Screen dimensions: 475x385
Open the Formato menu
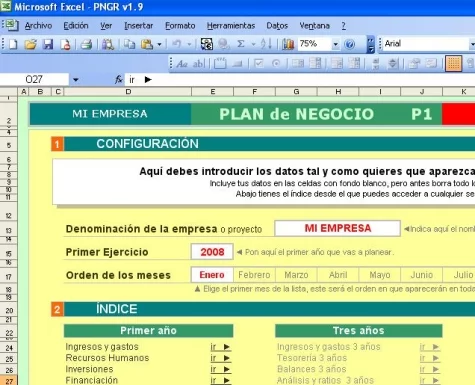[x=180, y=26]
